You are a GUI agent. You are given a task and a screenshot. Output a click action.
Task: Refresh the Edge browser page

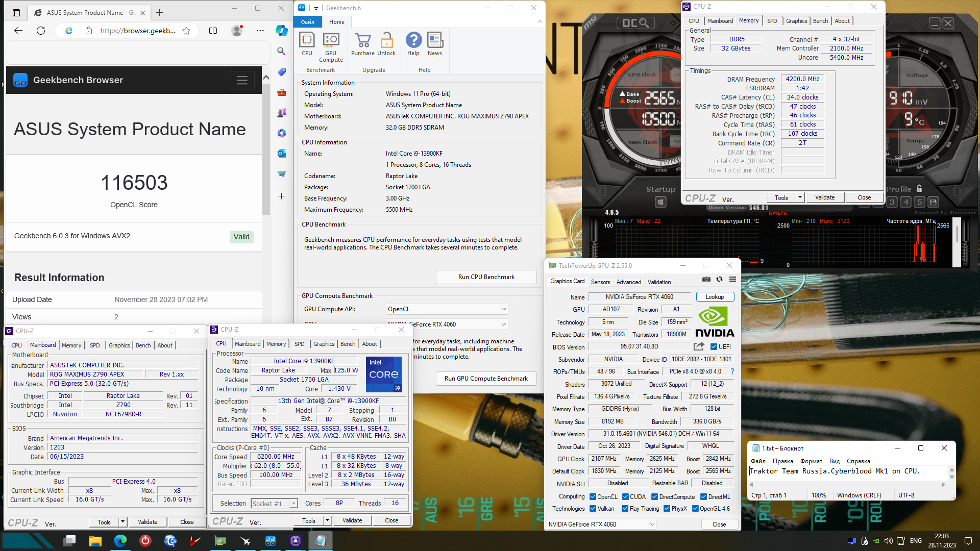(x=41, y=31)
